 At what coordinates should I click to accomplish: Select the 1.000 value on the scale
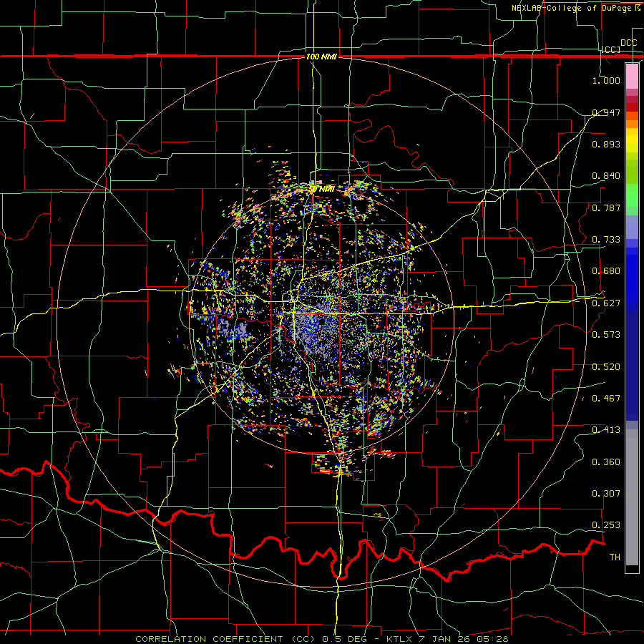606,80
